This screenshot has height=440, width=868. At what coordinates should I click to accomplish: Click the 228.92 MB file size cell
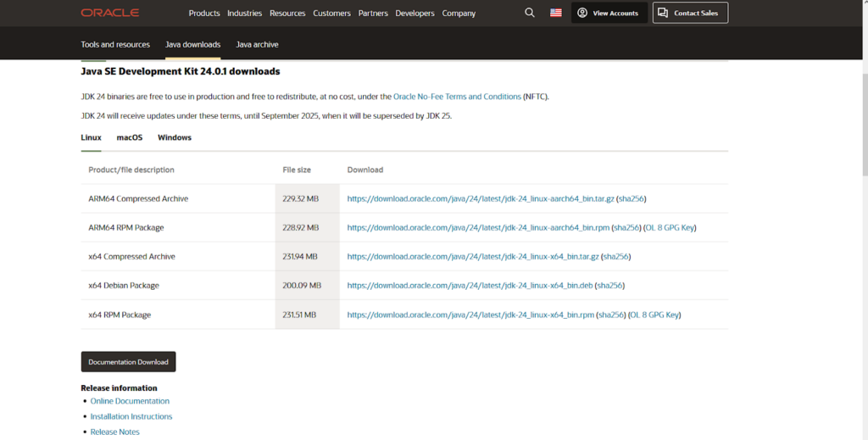click(307, 227)
